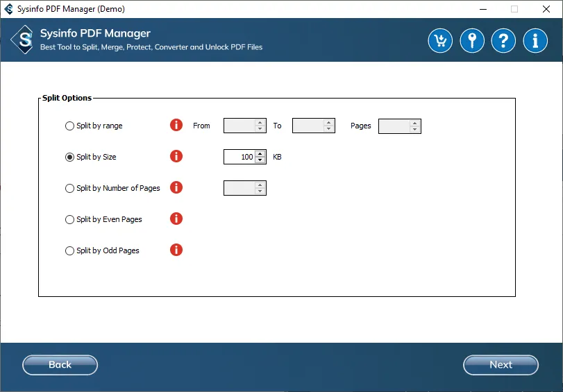Click up arrow of the Pages spinner

click(414, 123)
